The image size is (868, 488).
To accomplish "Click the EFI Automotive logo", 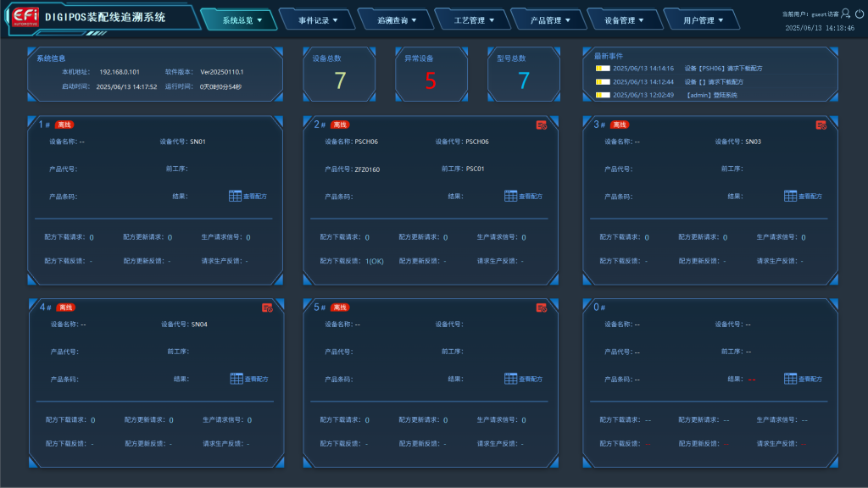I will (x=25, y=17).
